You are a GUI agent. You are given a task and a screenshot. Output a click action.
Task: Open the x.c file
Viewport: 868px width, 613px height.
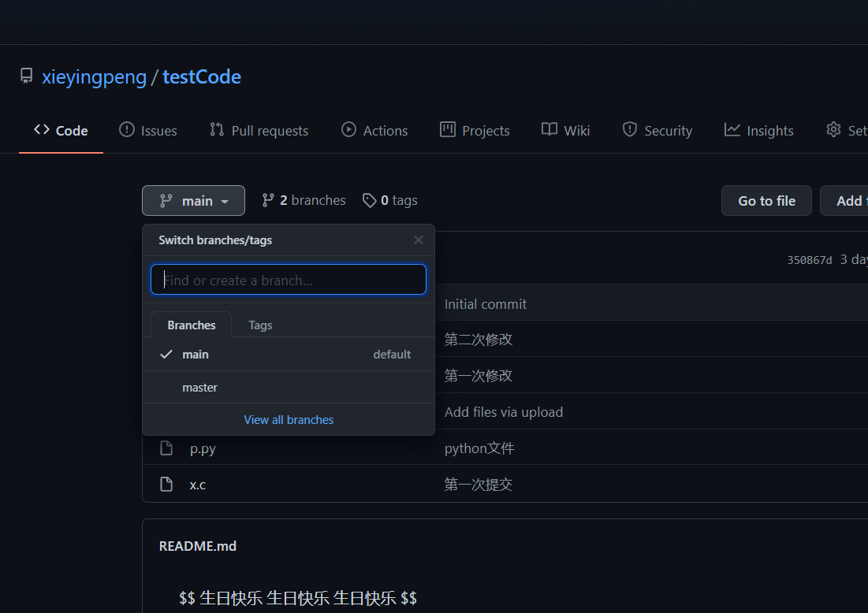[198, 485]
